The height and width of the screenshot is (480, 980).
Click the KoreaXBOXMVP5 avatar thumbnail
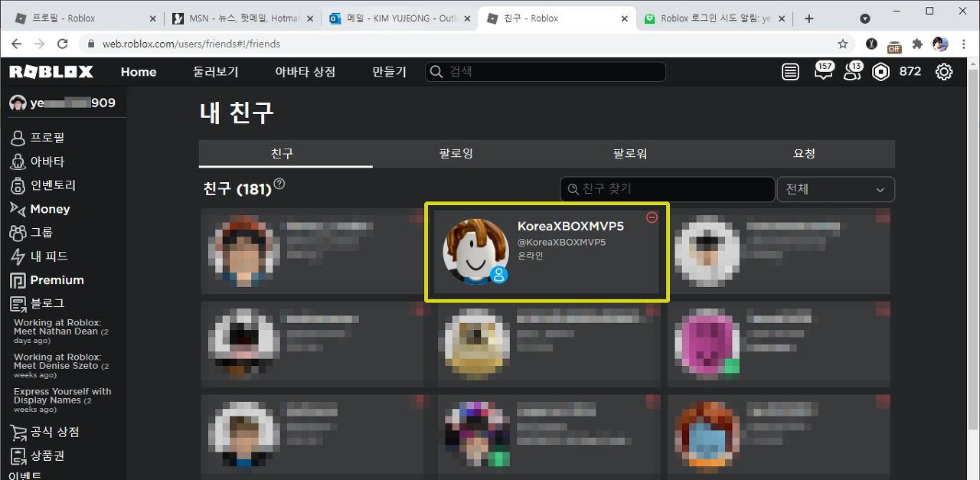click(475, 250)
